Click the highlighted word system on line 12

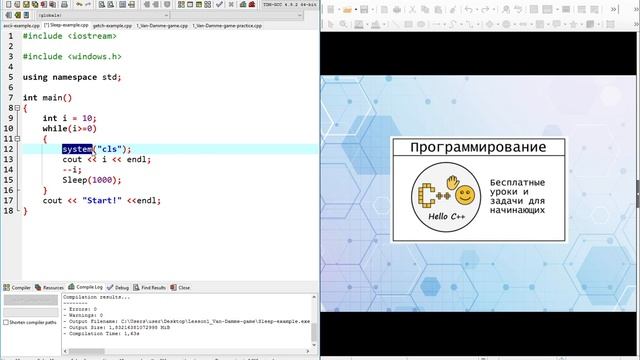coord(77,149)
